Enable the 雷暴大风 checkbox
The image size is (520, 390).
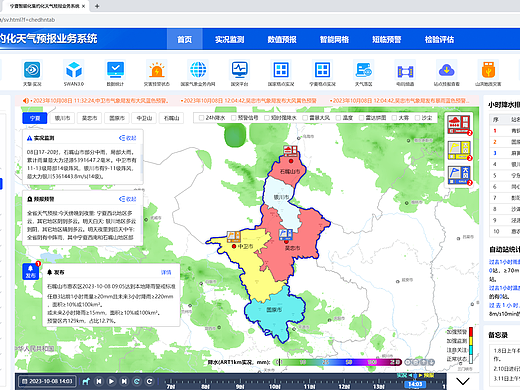[x=305, y=118]
